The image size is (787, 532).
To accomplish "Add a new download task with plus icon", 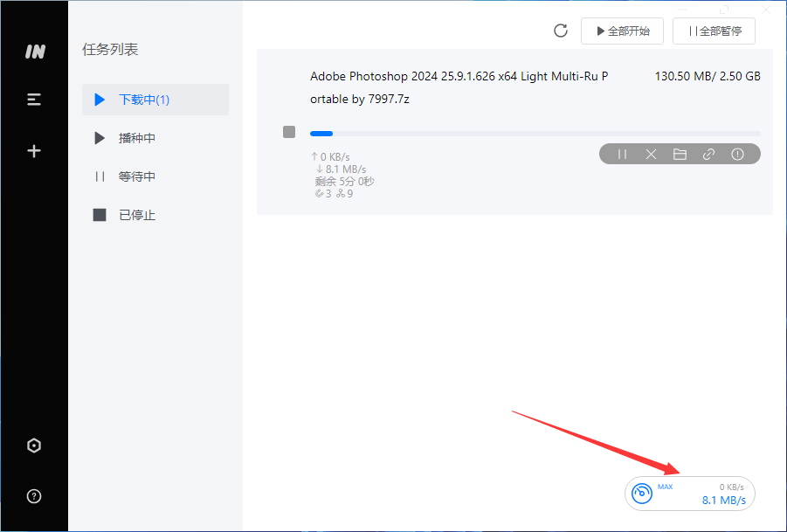I will 34,151.
